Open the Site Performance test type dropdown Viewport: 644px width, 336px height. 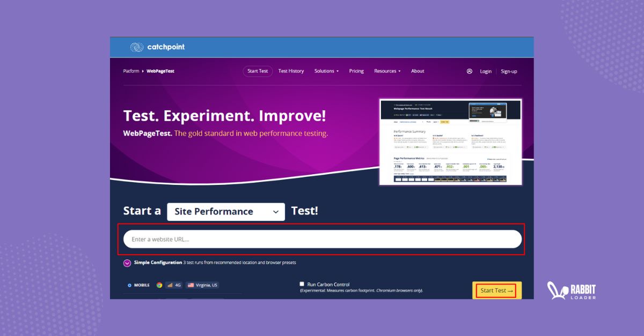pyautogui.click(x=225, y=211)
